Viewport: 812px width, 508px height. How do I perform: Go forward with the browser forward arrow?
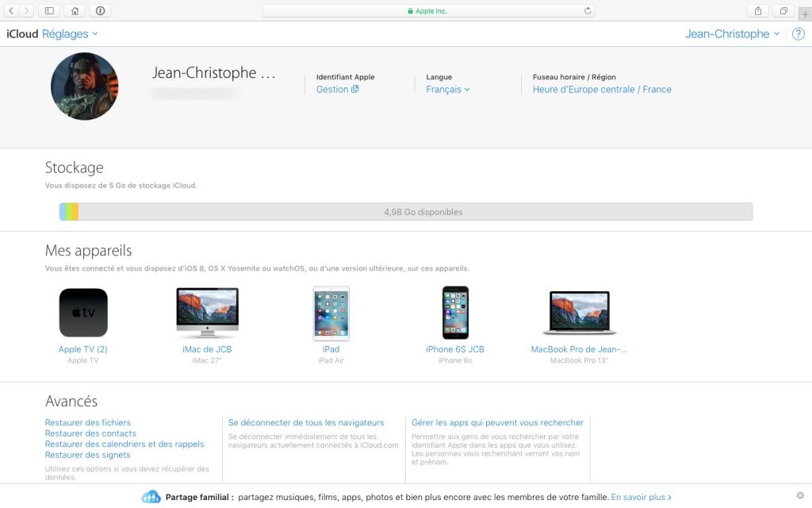[x=26, y=10]
